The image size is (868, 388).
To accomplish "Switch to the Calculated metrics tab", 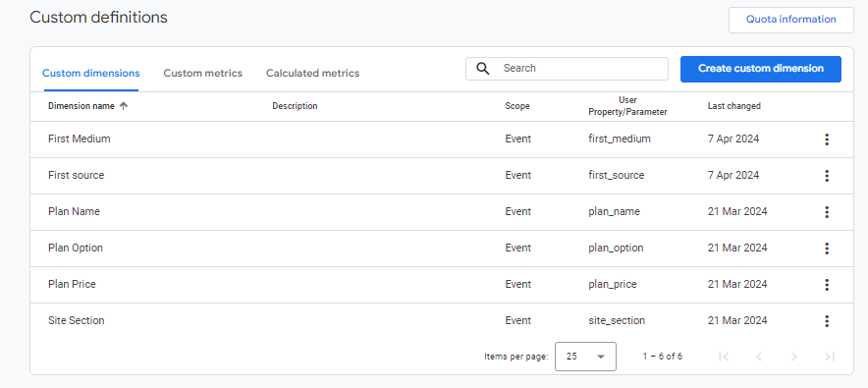I will 313,73.
